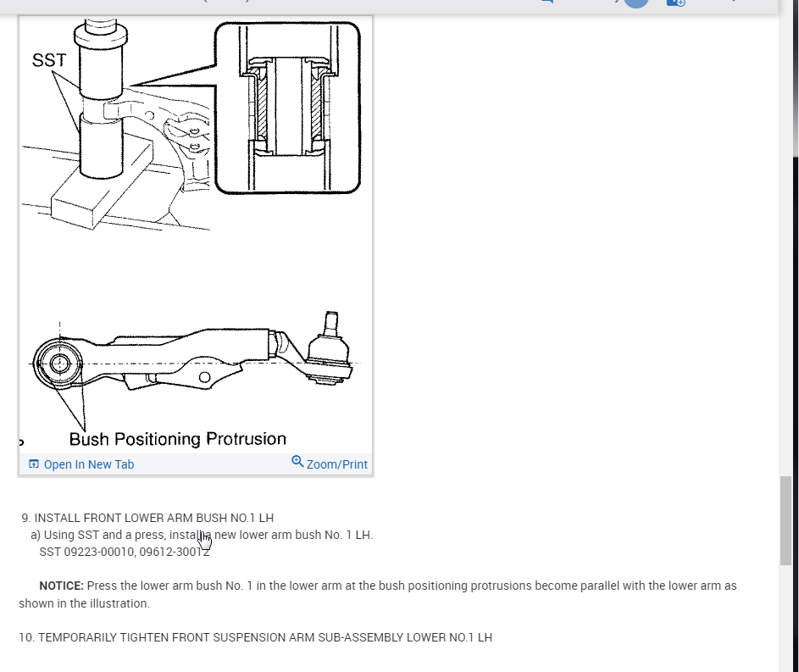Click the text 'shown in the illustration.'

(x=84, y=603)
